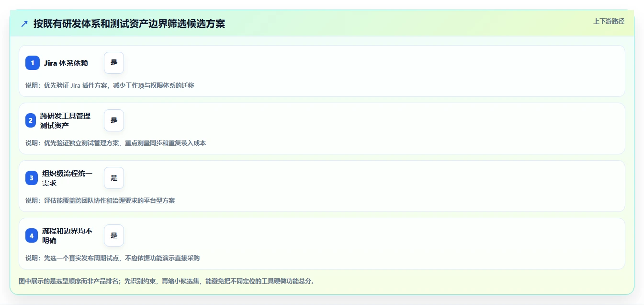Click the note about 先选一个真实发布周期试点

coord(113,258)
